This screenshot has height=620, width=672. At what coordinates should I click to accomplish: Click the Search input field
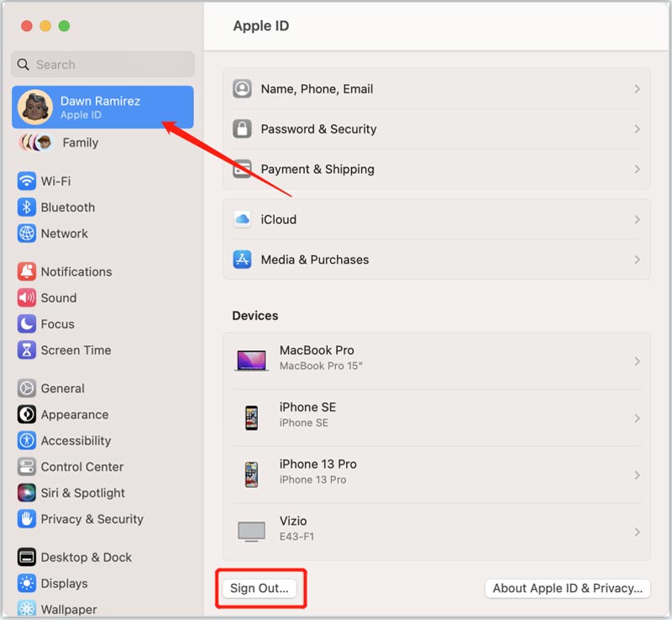(102, 65)
